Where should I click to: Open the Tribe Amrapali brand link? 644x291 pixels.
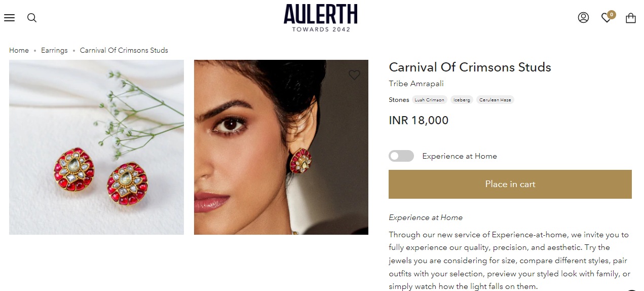(x=416, y=84)
